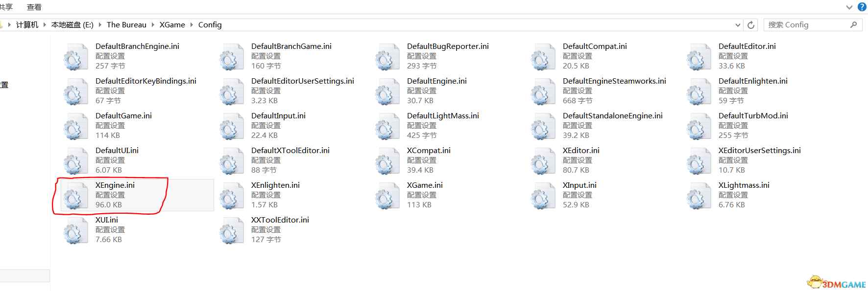Click the DefaultEngineSteamworks.ini file icon
The image size is (868, 291).
point(543,91)
